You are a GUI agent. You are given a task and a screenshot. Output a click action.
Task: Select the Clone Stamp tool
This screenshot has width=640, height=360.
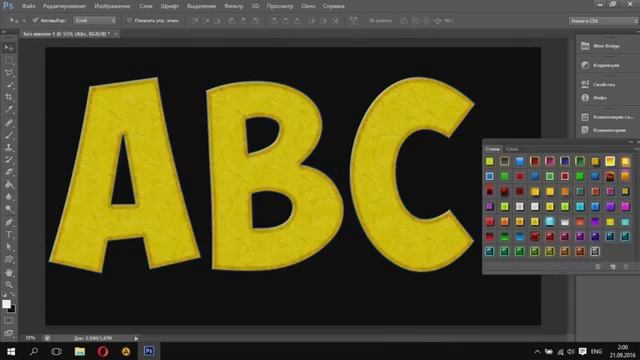(x=9, y=147)
